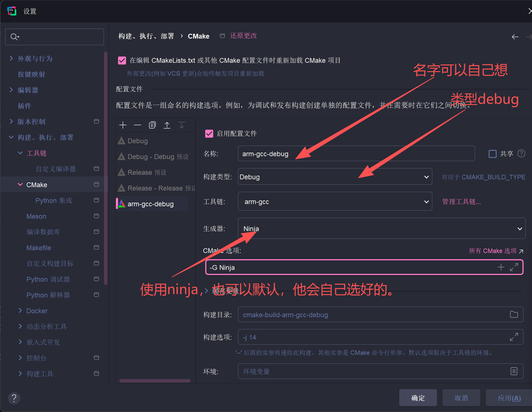This screenshot has width=532, height=412.
Task: Click the 名称 arm-gcc-debug input field
Action: (356, 154)
